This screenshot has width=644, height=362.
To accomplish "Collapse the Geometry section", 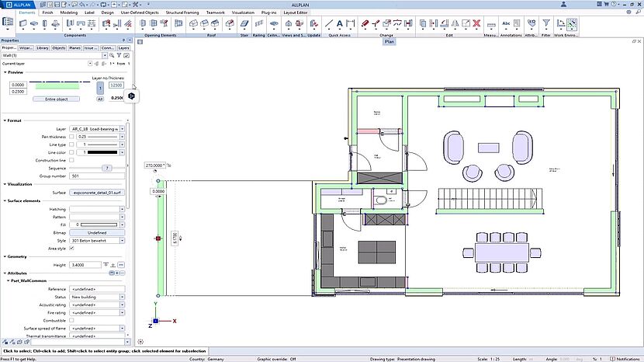I will (5, 256).
